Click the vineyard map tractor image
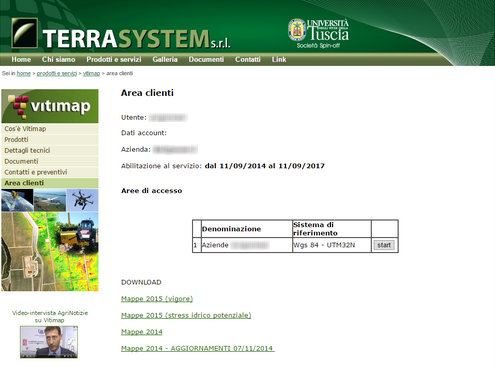This screenshot has height=370, width=495. pos(50,252)
